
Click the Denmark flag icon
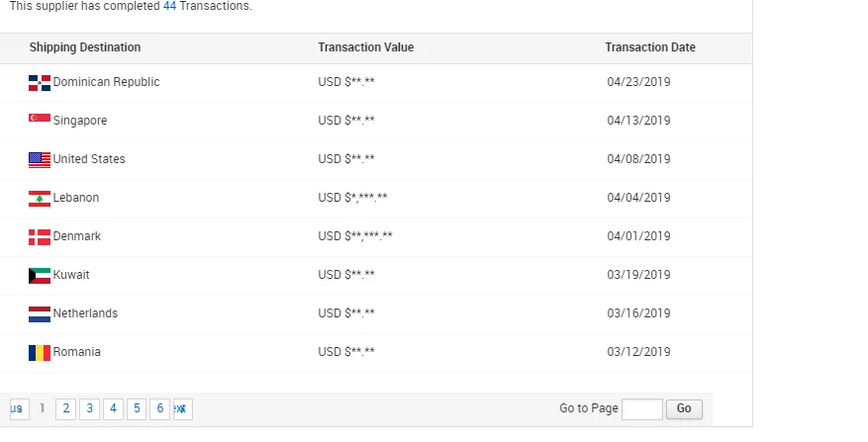40,236
